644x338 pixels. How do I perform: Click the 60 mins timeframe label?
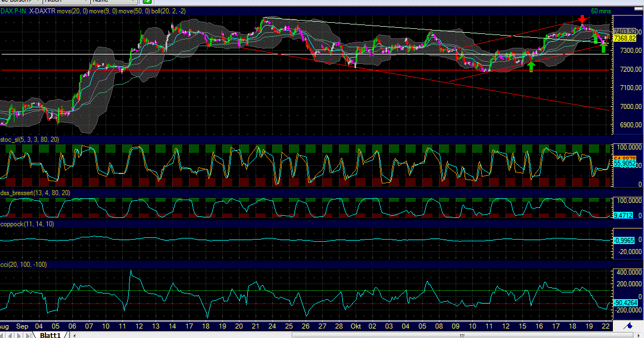pos(602,10)
